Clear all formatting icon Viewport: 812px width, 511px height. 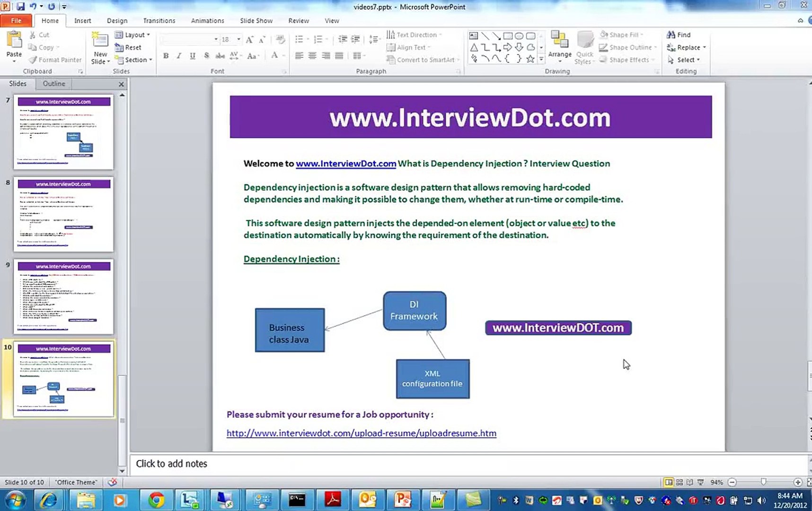(x=280, y=39)
